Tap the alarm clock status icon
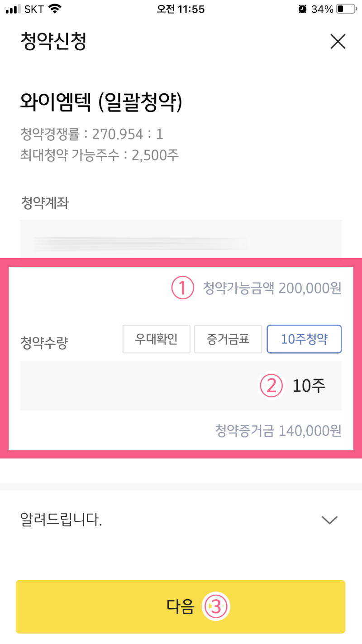The height and width of the screenshot is (644, 362). (x=302, y=9)
